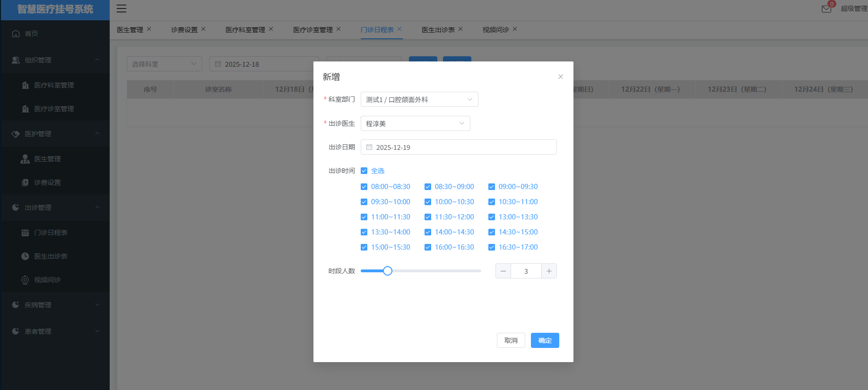Open the 出诊医生 dropdown
Image resolution: width=868 pixels, height=390 pixels.
[416, 123]
